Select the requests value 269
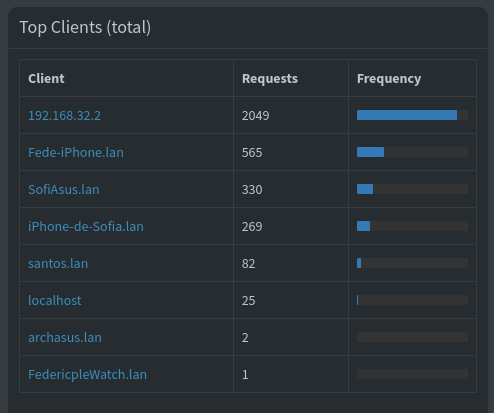The height and width of the screenshot is (413, 494). point(252,226)
